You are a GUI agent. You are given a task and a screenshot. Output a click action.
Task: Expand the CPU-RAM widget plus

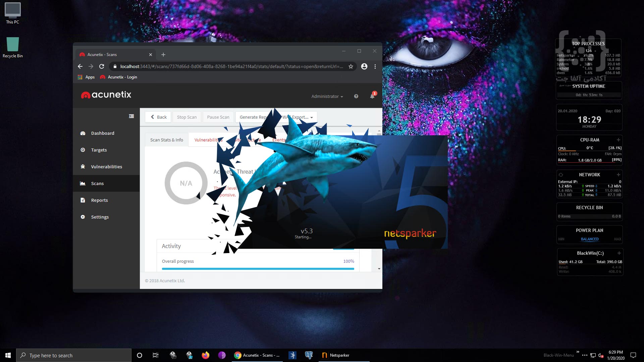619,140
